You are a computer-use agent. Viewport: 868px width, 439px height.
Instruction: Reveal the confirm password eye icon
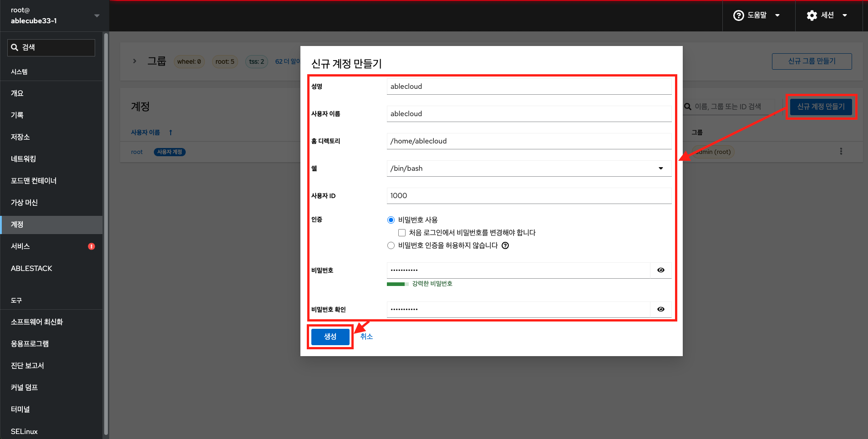[660, 310]
